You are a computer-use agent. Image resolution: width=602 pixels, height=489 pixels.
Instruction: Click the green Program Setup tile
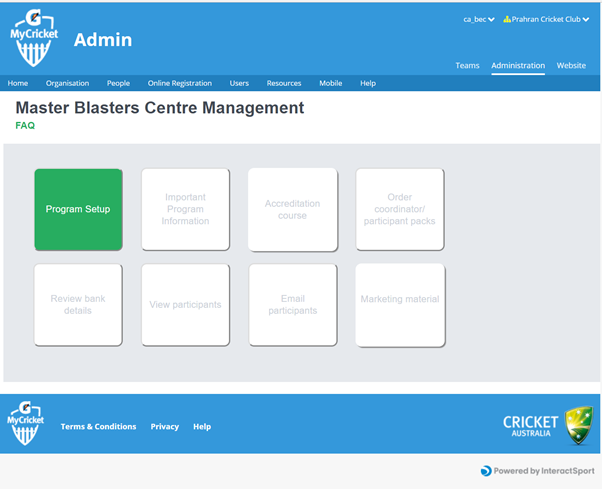tap(78, 210)
